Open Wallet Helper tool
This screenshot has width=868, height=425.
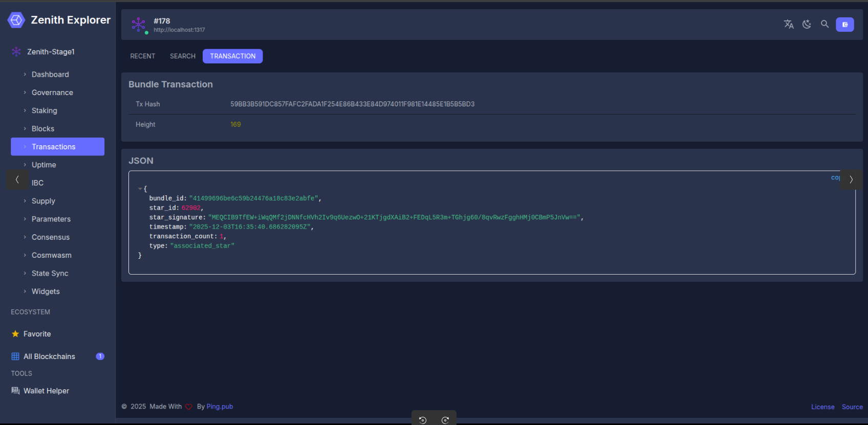(x=46, y=391)
